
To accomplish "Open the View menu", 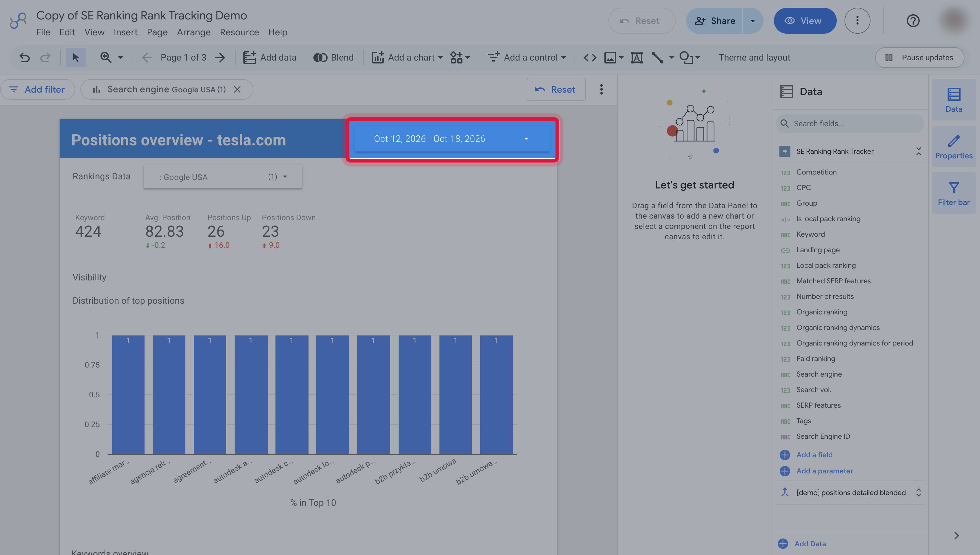I will [94, 32].
